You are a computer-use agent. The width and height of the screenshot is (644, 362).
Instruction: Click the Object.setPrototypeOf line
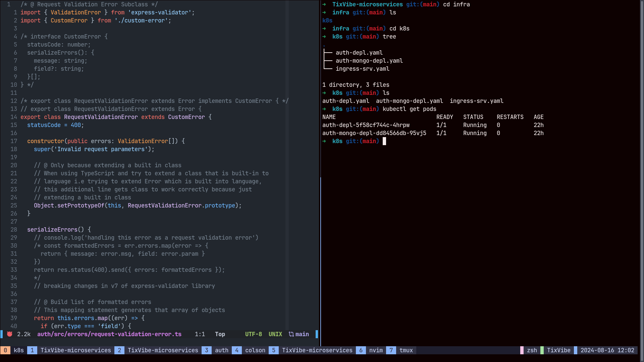tap(138, 205)
